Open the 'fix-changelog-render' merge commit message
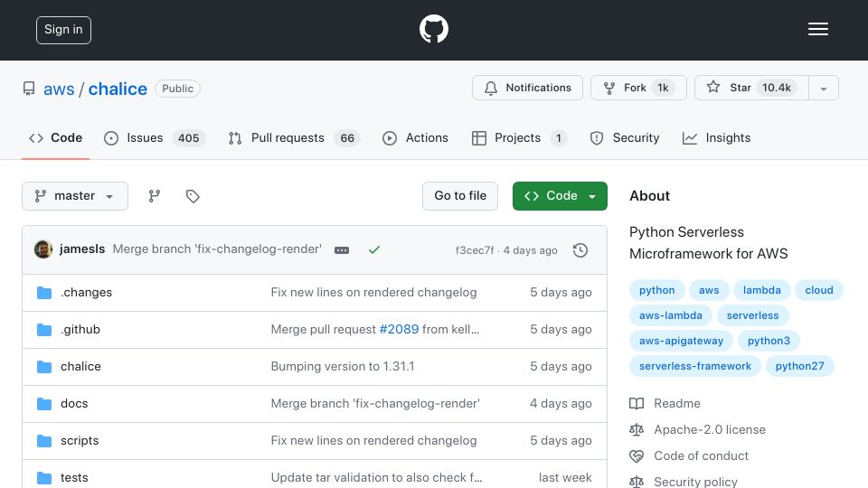This screenshot has height=488, width=868. [217, 249]
